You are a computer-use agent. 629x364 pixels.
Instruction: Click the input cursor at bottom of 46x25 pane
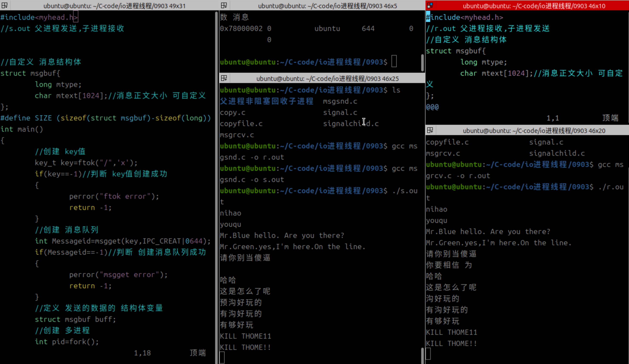tap(222, 358)
